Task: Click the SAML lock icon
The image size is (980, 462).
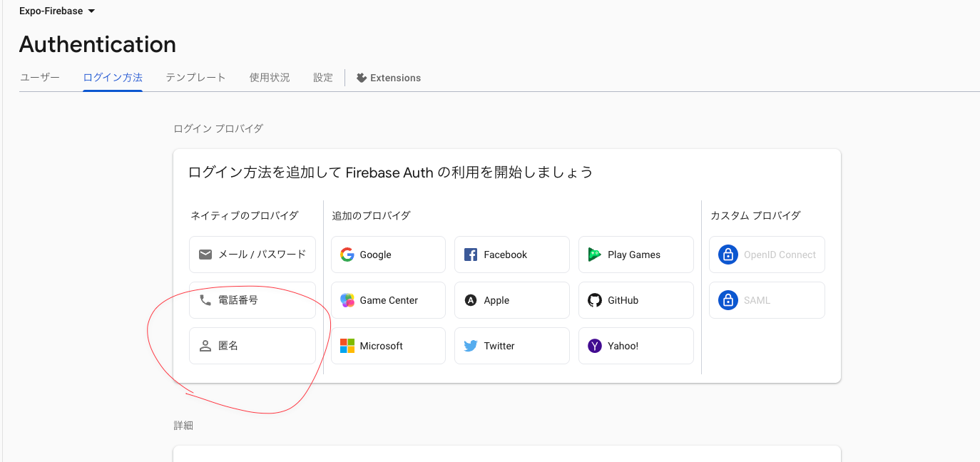Action: click(x=728, y=300)
